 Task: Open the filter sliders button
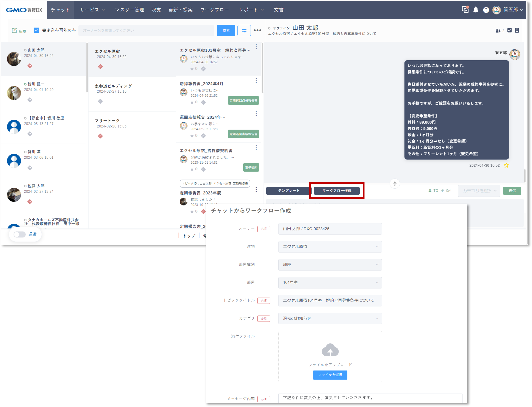(x=244, y=31)
